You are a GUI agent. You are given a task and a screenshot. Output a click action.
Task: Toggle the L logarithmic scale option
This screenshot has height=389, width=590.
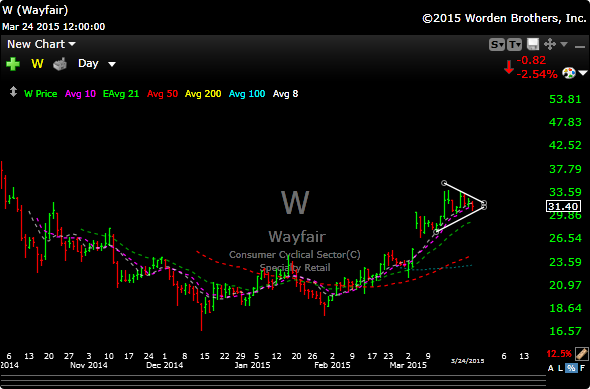560,368
